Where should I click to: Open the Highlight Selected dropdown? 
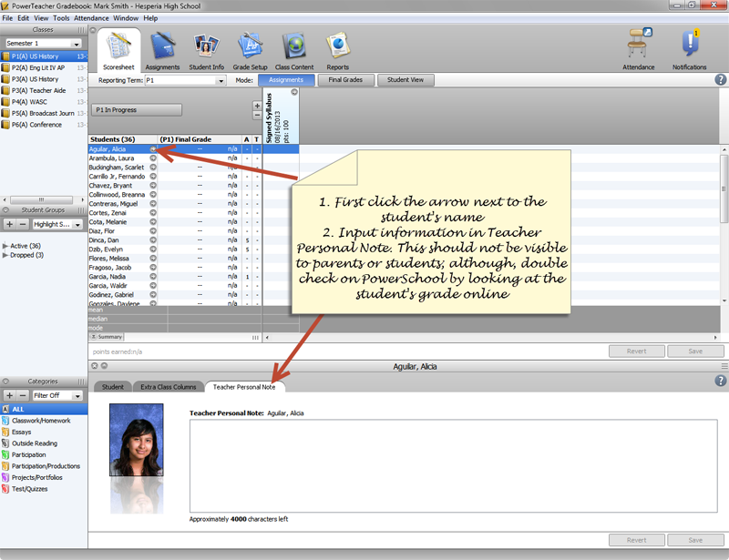pos(57,224)
